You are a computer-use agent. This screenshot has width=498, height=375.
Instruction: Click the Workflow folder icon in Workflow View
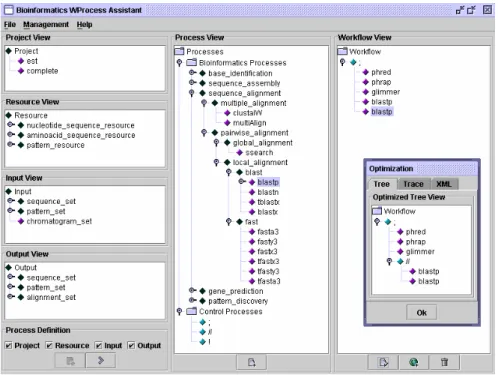click(x=342, y=51)
